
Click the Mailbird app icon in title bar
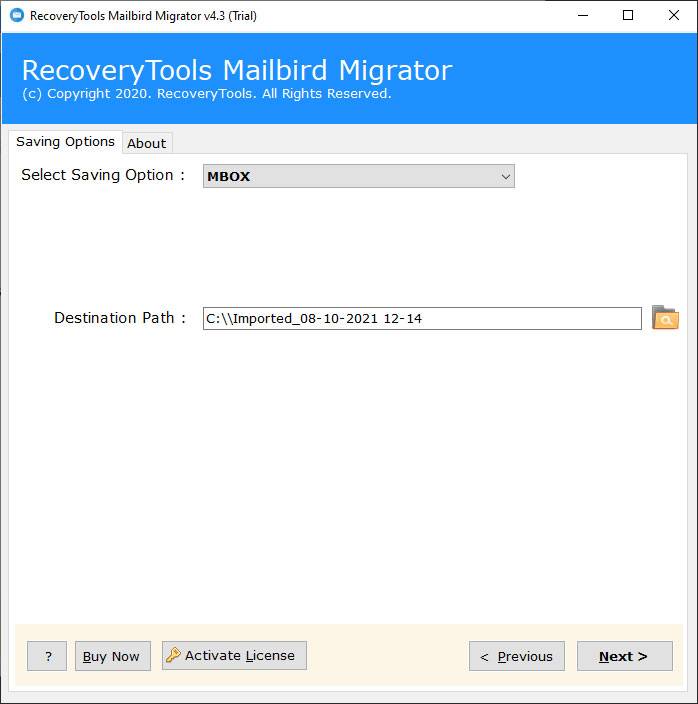(x=17, y=15)
